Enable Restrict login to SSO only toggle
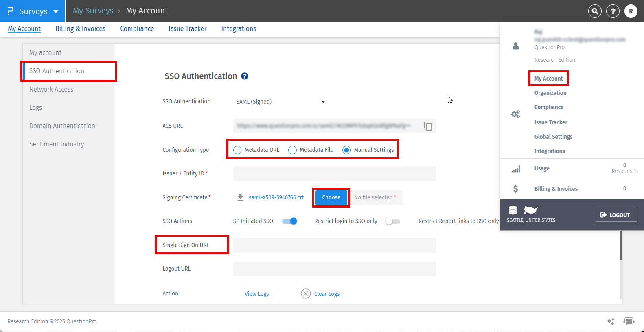The height and width of the screenshot is (332, 644). click(x=392, y=221)
